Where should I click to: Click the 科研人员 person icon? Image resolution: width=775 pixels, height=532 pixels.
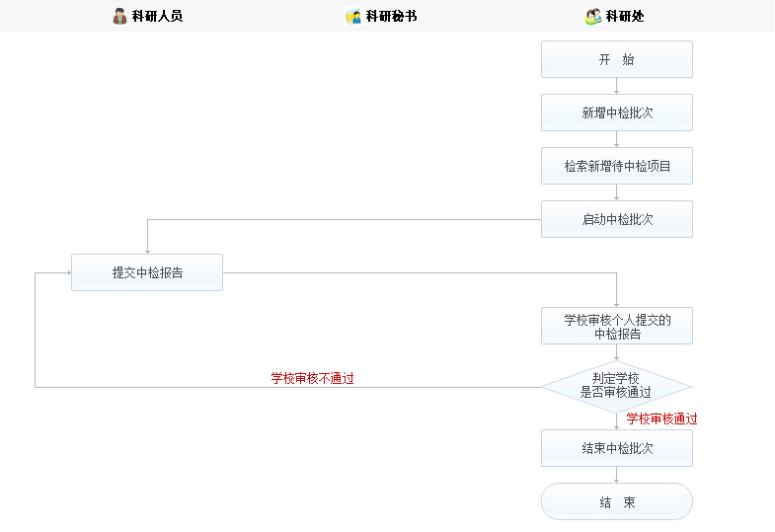[x=119, y=16]
